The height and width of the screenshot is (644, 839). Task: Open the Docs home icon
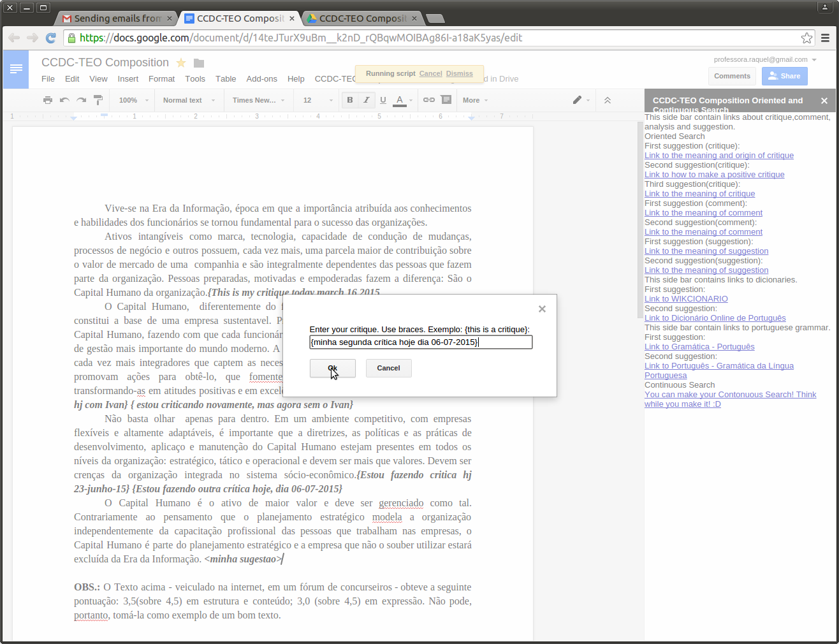[x=15, y=70]
